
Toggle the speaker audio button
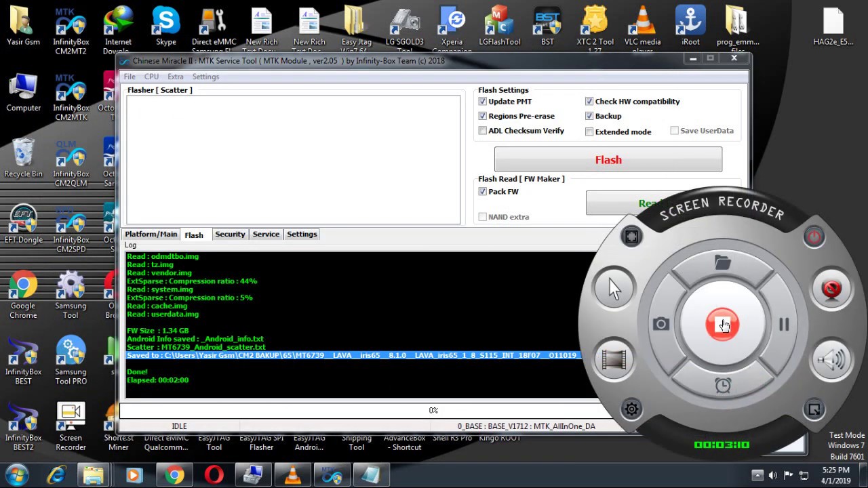[831, 360]
